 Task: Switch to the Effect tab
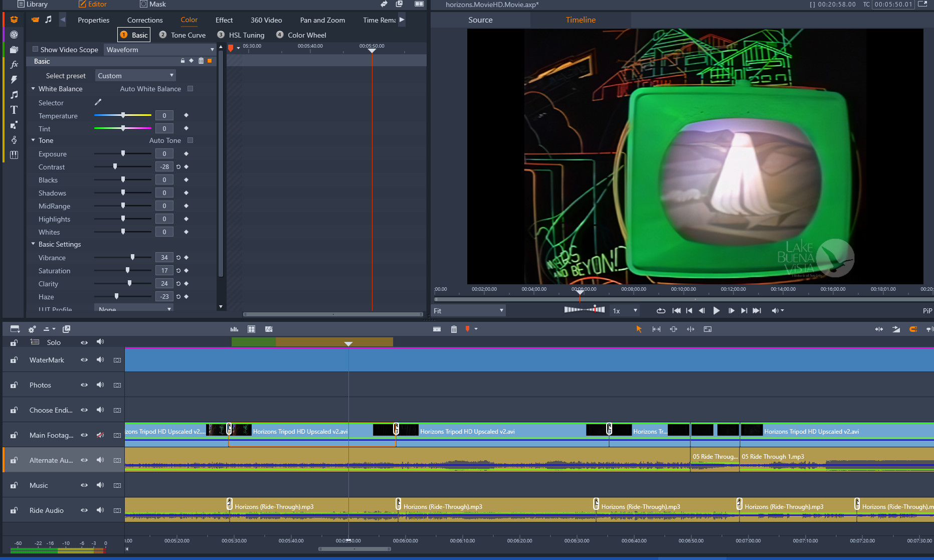pyautogui.click(x=224, y=20)
